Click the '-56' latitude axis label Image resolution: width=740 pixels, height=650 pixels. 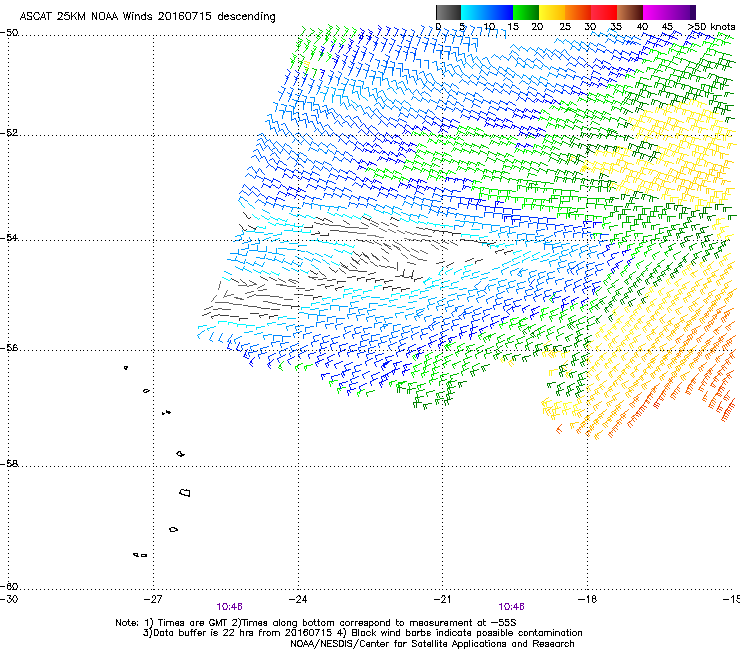click(x=9, y=348)
